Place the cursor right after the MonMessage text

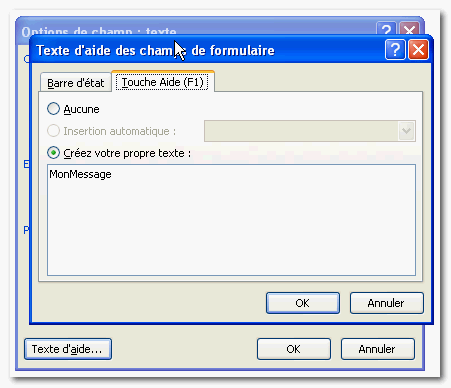[x=112, y=174]
